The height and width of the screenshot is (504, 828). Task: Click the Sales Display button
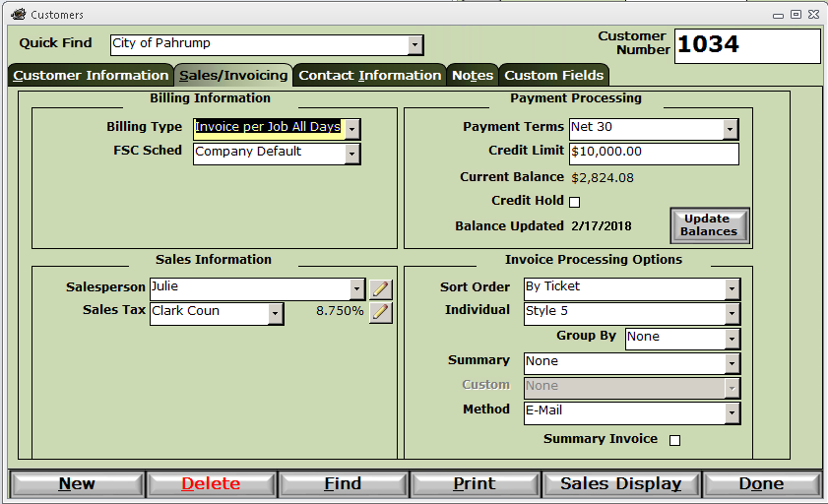click(x=621, y=484)
